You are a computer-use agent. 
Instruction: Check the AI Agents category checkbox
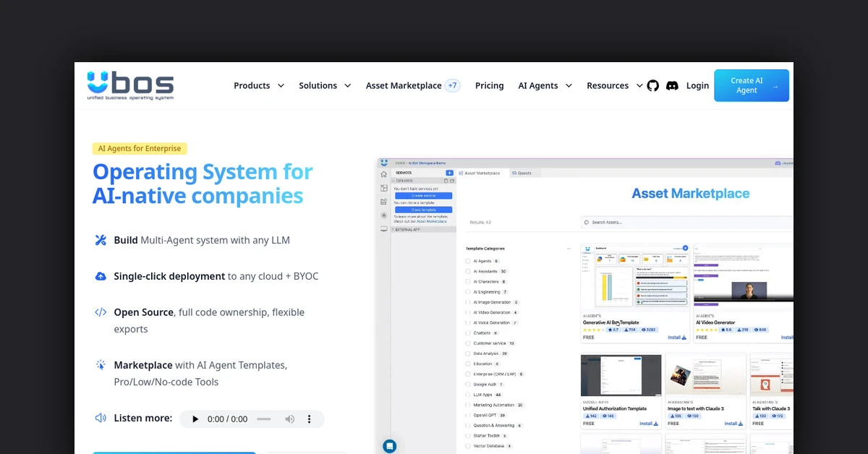pos(468,261)
